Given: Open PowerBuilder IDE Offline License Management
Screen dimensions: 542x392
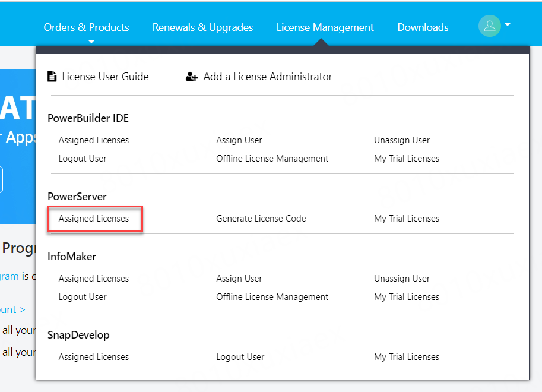Looking at the screenshot, I should tap(272, 159).
